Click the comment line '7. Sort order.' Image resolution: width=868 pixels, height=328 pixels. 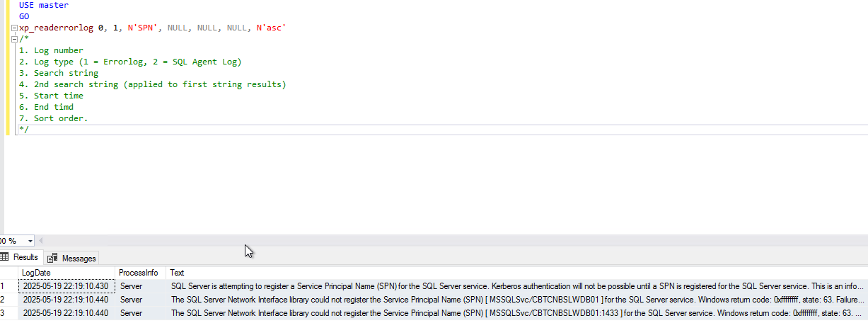pos(54,118)
